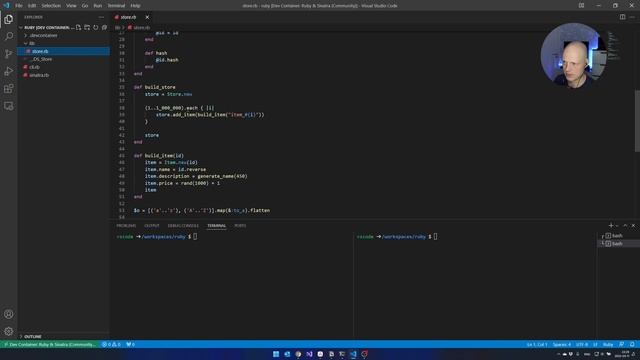The width and height of the screenshot is (640, 360).
Task: Close the terminal panel
Action: 633,225
